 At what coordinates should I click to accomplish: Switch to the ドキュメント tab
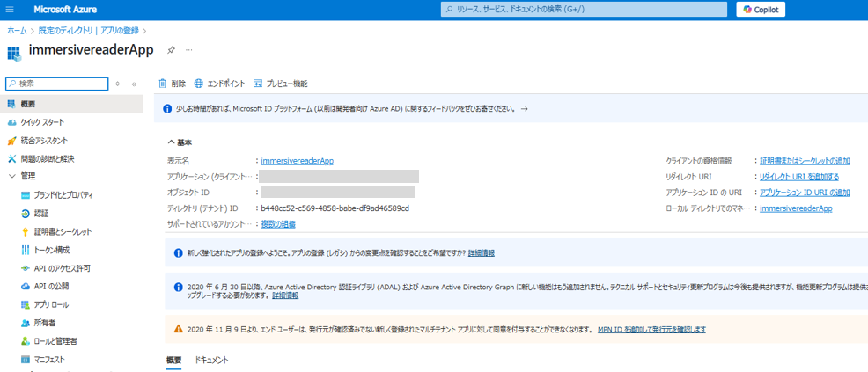[211, 360]
